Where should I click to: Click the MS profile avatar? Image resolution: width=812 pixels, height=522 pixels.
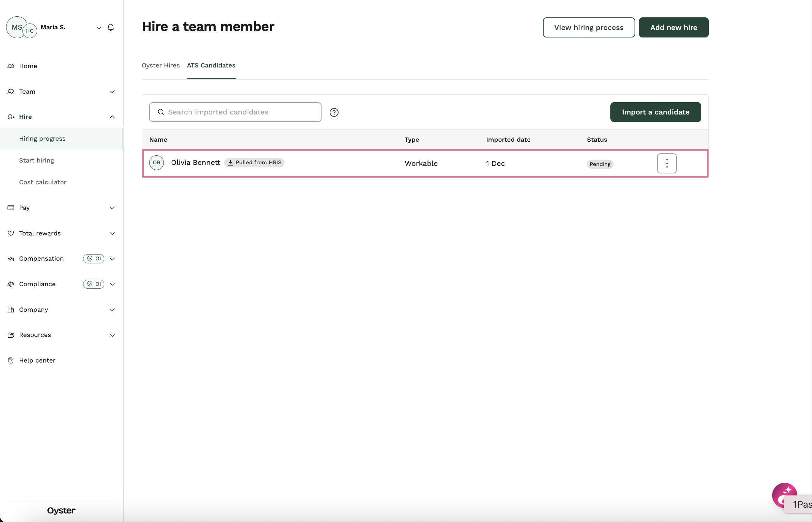click(17, 27)
